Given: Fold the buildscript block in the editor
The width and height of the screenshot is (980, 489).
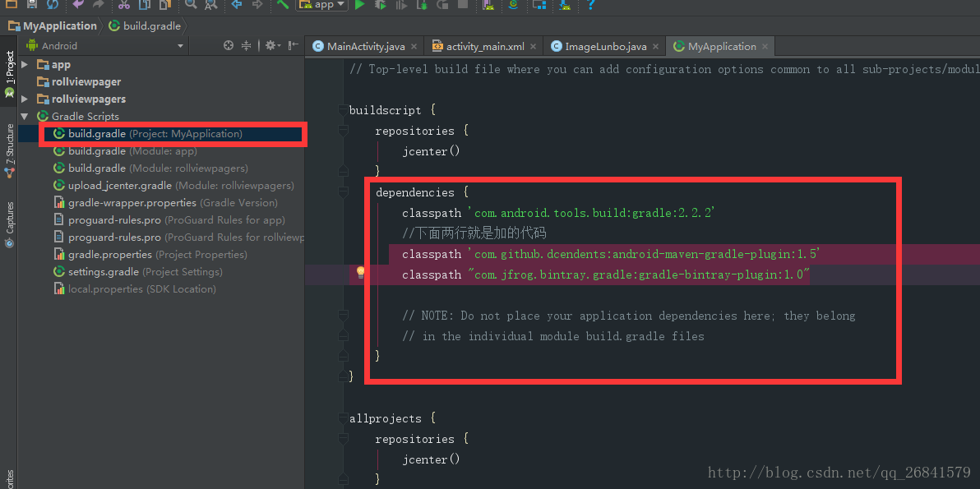Looking at the screenshot, I should (342, 111).
